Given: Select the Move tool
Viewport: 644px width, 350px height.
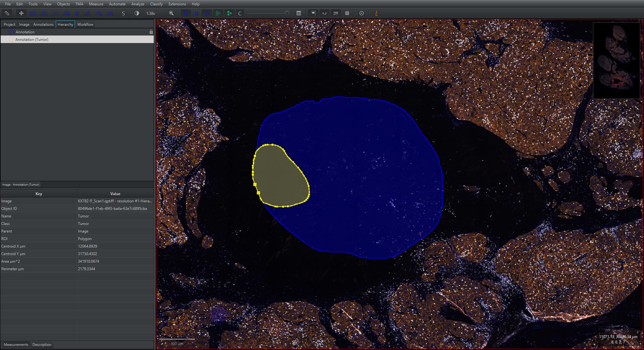Looking at the screenshot, I should coord(21,13).
